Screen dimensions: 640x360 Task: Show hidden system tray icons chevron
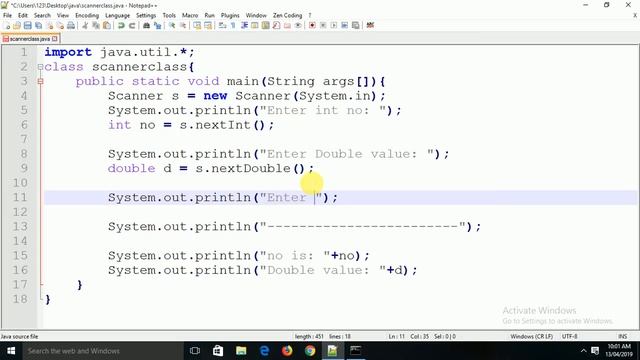click(583, 351)
